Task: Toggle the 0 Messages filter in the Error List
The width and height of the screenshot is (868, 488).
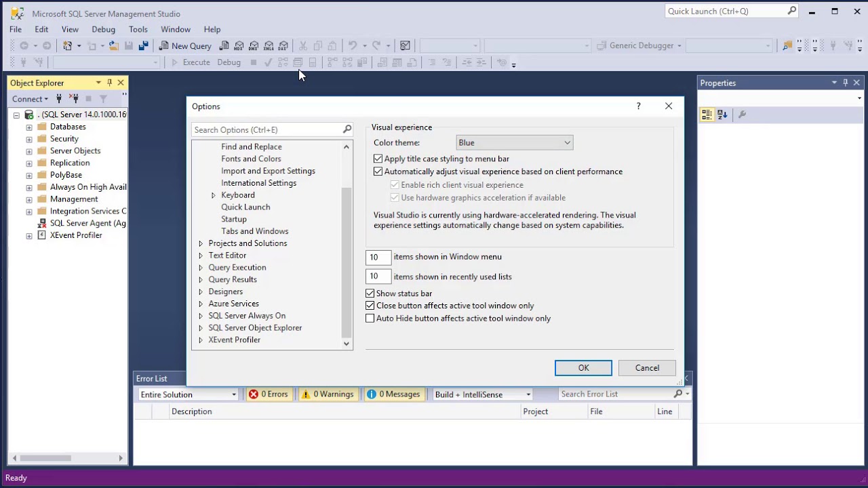Action: click(x=394, y=394)
